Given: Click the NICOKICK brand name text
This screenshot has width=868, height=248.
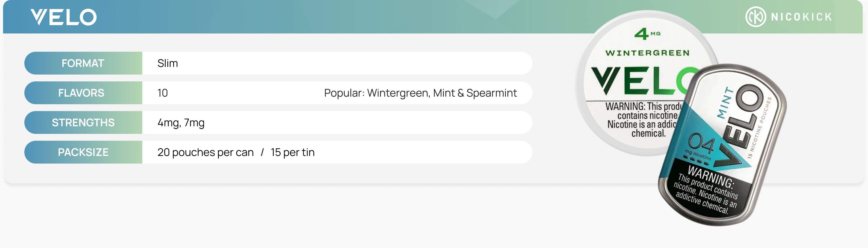Looking at the screenshot, I should [x=801, y=17].
